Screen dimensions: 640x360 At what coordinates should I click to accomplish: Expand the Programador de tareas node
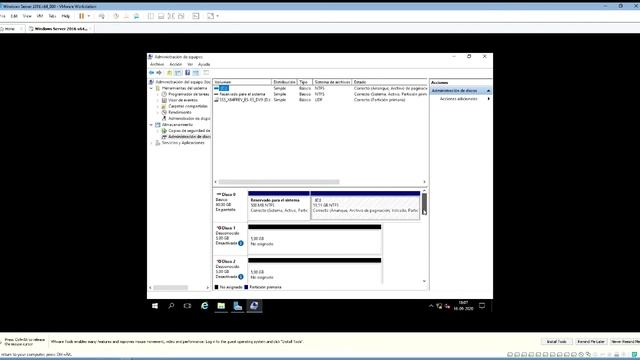pyautogui.click(x=158, y=94)
